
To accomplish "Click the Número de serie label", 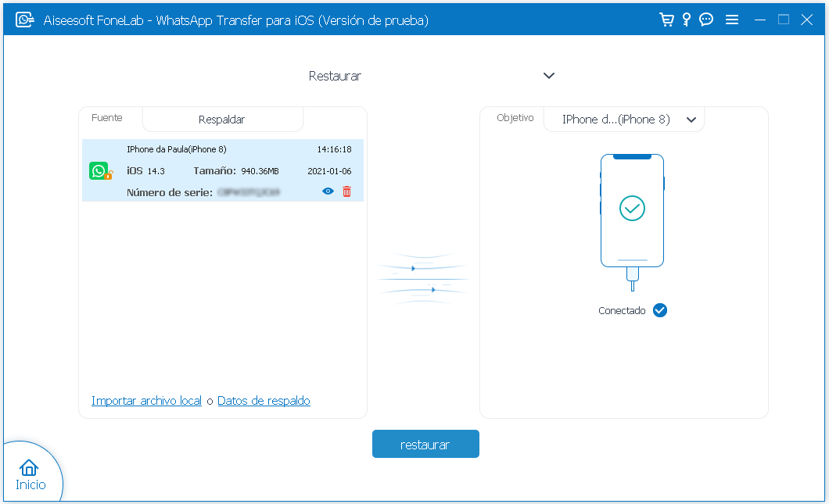I will pos(170,193).
